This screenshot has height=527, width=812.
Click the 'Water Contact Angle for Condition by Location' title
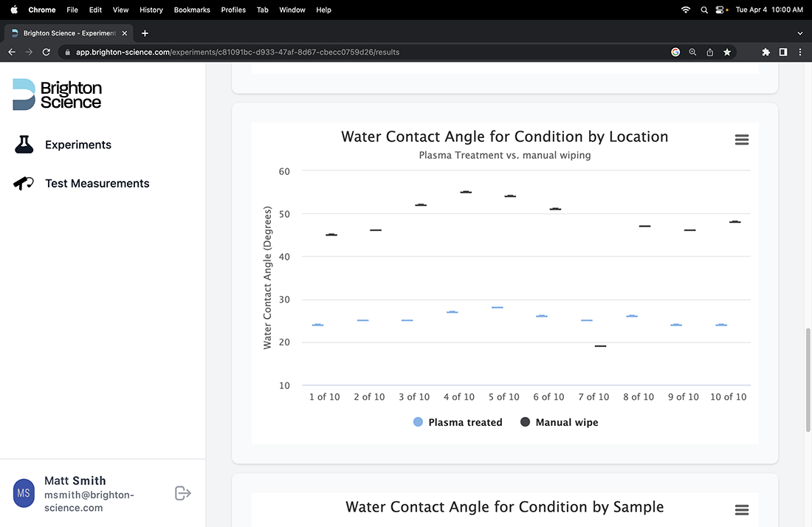504,137
